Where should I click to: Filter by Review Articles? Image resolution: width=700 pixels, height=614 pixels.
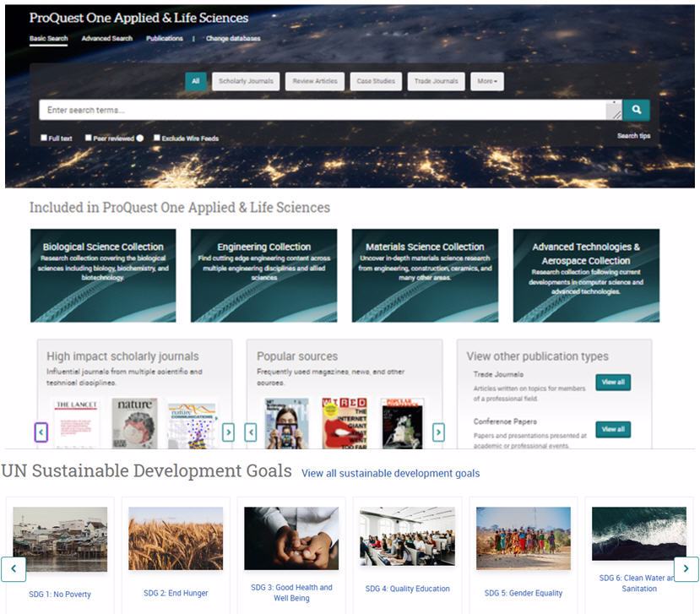point(315,81)
